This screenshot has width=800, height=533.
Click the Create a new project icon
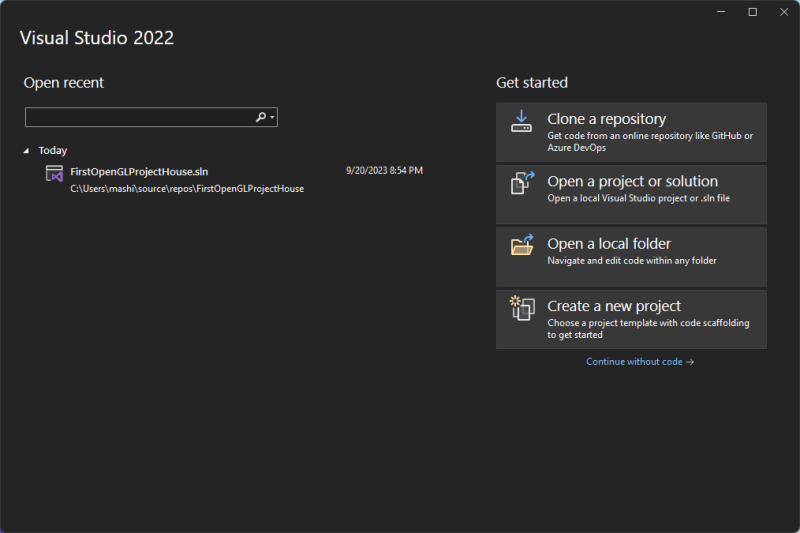[522, 308]
